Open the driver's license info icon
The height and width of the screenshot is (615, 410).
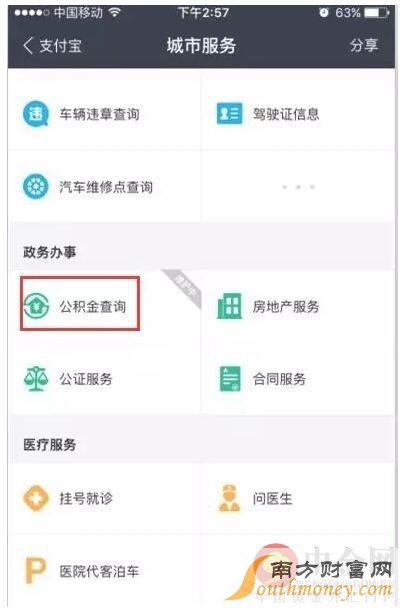tap(230, 114)
